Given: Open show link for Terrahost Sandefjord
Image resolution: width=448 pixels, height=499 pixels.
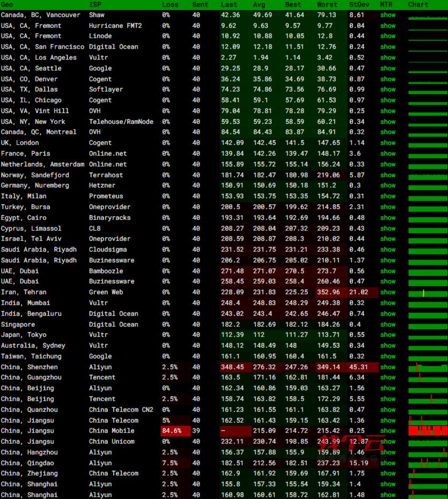Looking at the screenshot, I should [x=388, y=175].
